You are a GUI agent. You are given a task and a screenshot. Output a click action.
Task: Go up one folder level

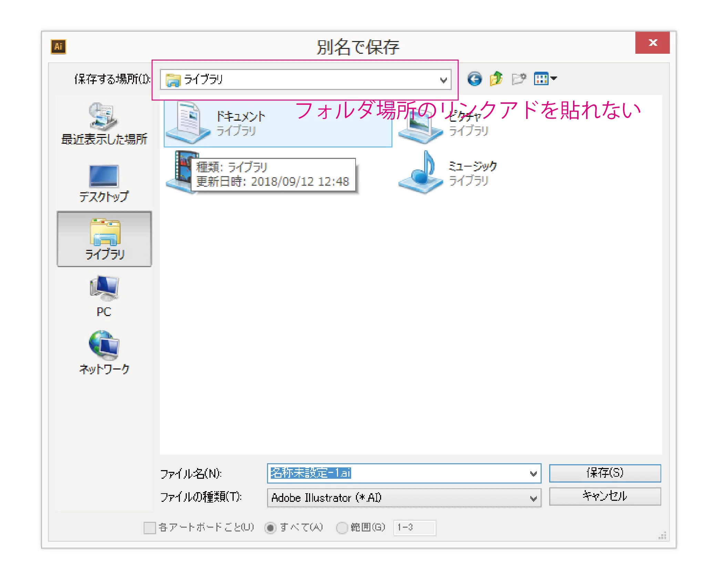[x=496, y=79]
